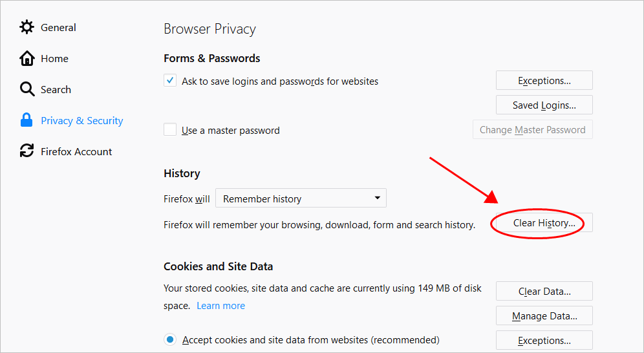644x353 pixels.
Task: Click the Learn more link
Action: click(221, 306)
